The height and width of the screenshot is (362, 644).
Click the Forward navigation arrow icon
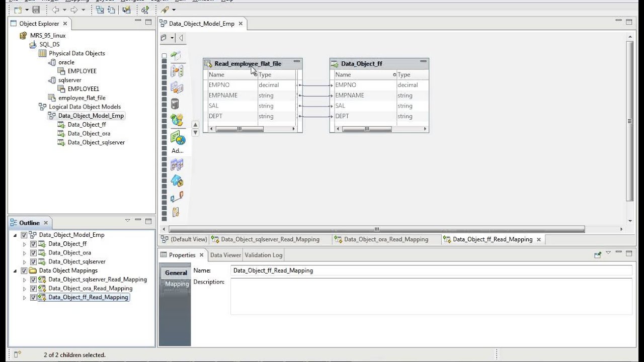click(74, 10)
